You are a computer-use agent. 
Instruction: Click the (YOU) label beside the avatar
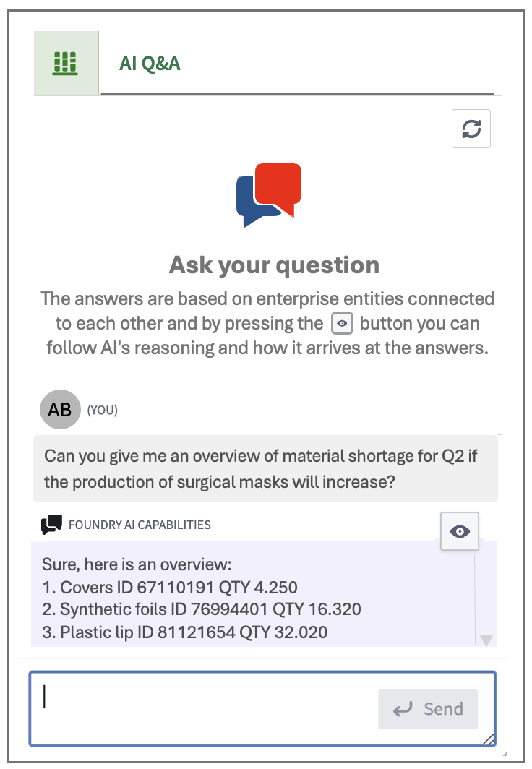pos(102,411)
